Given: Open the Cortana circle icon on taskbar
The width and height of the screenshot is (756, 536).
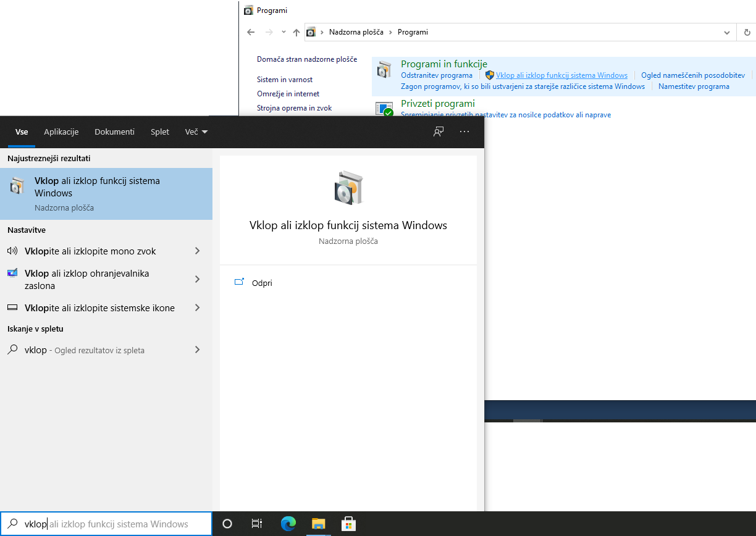Looking at the screenshot, I should click(x=227, y=524).
